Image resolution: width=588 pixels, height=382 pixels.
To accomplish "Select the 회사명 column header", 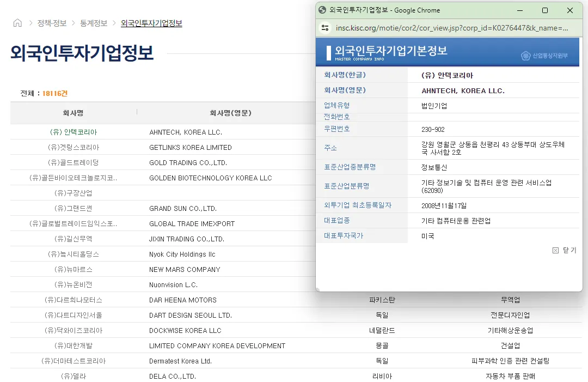I will click(72, 112).
